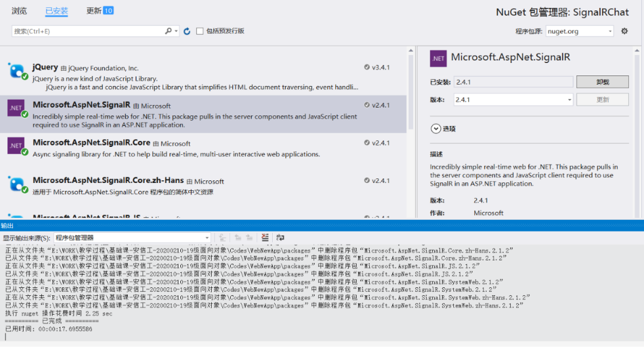
Task: Click Microsoft.AspNet.SignalR.Core.zh-Hans package icon
Action: pos(17,184)
